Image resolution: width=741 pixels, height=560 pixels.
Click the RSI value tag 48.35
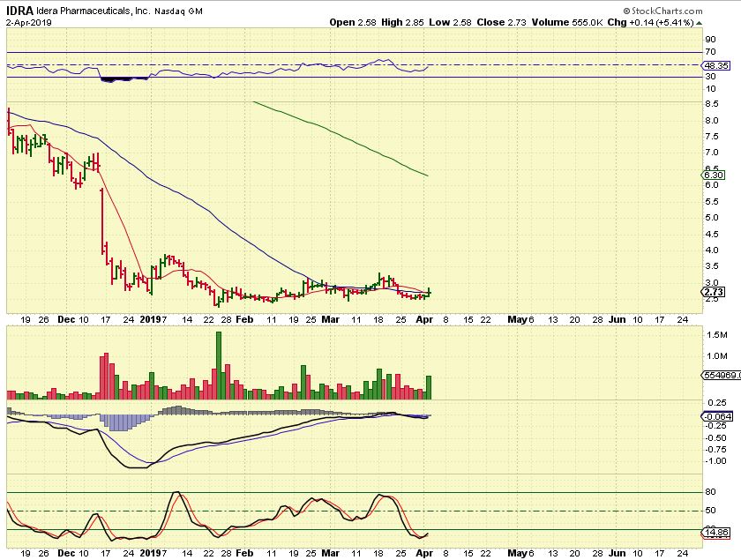[716, 65]
